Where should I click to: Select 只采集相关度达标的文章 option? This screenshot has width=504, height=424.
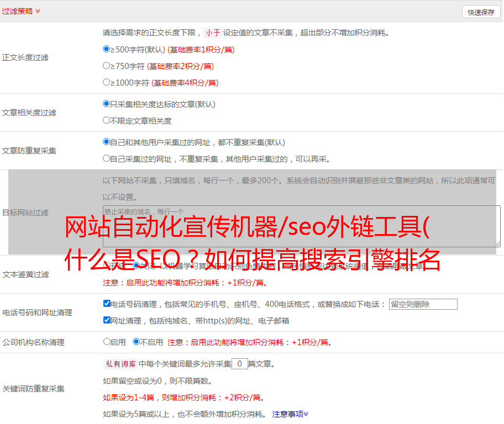[x=107, y=104]
